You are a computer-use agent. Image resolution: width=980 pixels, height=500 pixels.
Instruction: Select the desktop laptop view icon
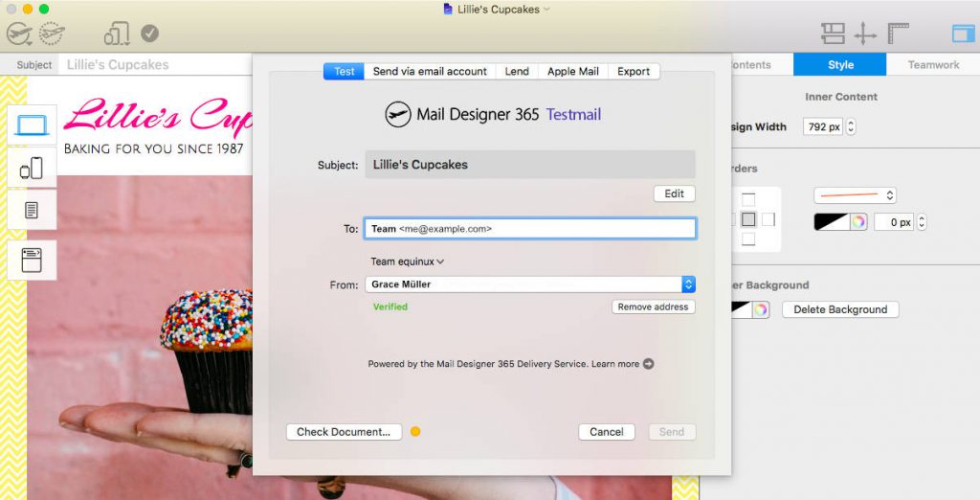click(x=32, y=125)
